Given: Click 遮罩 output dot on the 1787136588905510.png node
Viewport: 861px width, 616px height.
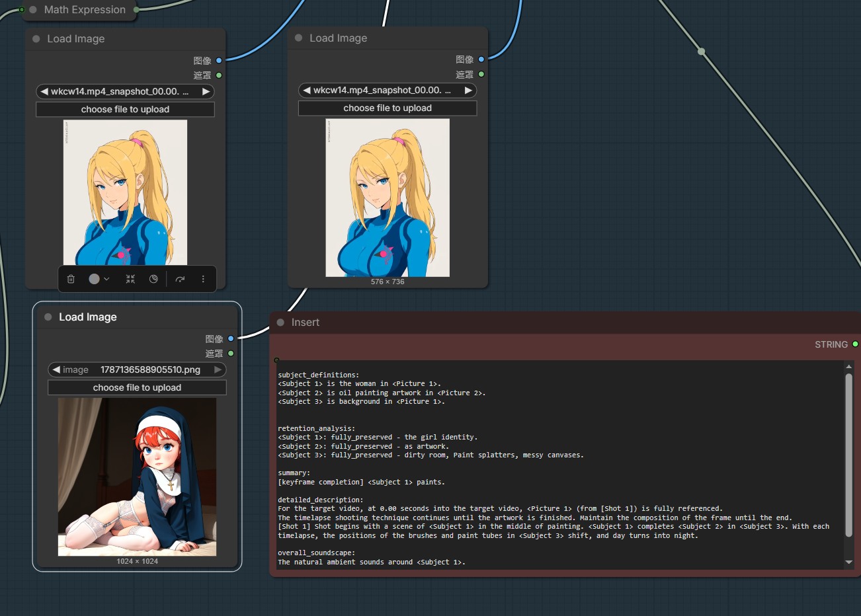Looking at the screenshot, I should [231, 354].
